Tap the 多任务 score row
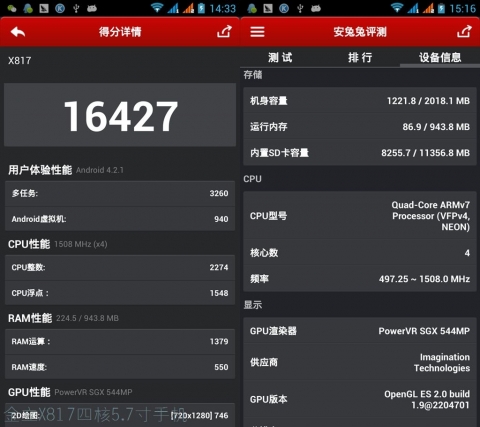Screen dimensions: 480x427 [120, 193]
